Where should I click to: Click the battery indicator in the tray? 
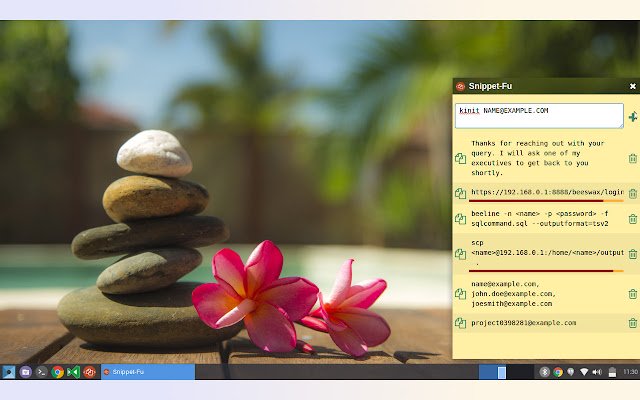[x=612, y=372]
